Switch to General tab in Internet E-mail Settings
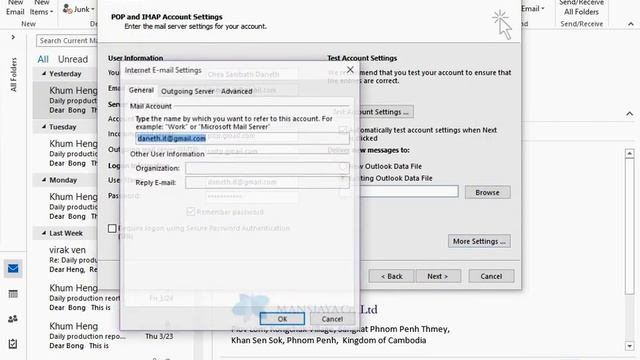640x360 pixels. click(141, 90)
